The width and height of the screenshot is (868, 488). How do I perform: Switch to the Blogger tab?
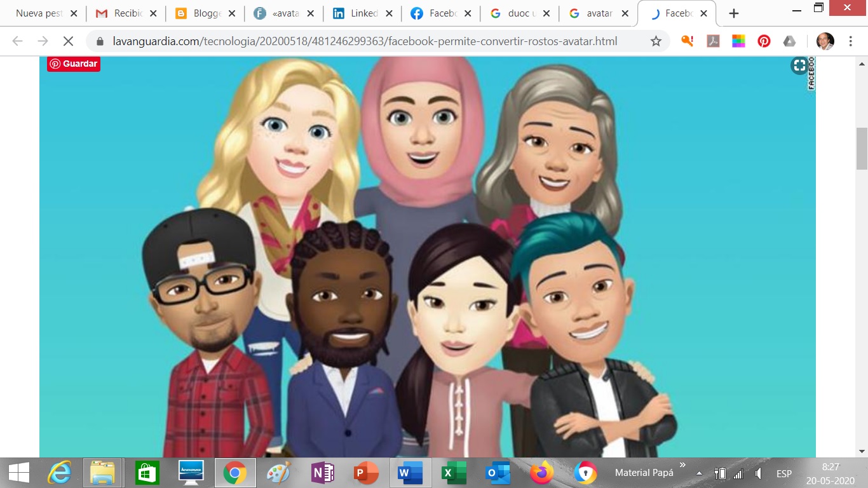coord(198,13)
